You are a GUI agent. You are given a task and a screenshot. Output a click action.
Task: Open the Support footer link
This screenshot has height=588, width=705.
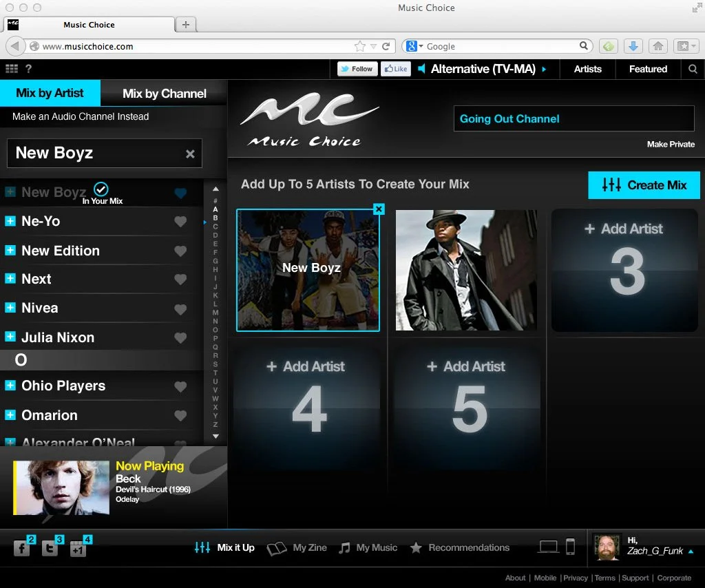pyautogui.click(x=635, y=578)
